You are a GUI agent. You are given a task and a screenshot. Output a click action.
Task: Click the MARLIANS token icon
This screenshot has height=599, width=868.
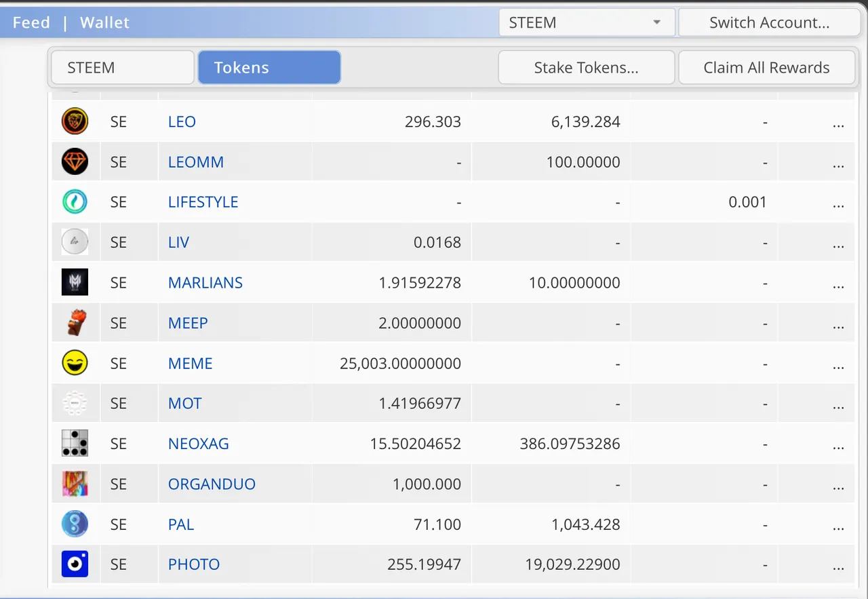(75, 282)
